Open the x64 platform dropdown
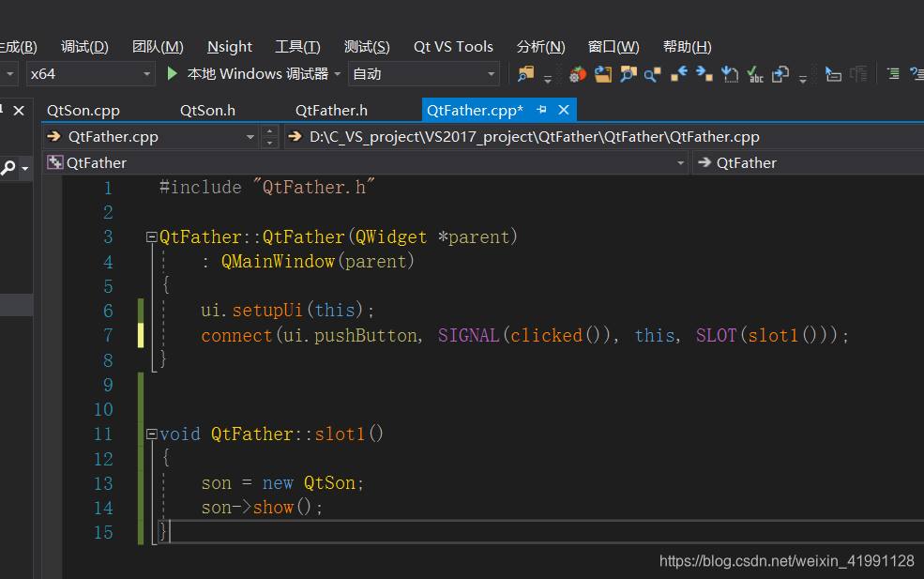 (91, 74)
